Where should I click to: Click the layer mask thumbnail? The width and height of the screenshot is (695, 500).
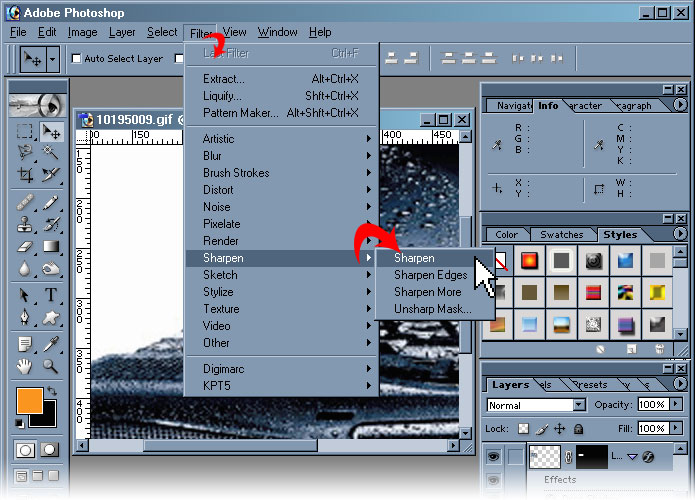pos(592,457)
